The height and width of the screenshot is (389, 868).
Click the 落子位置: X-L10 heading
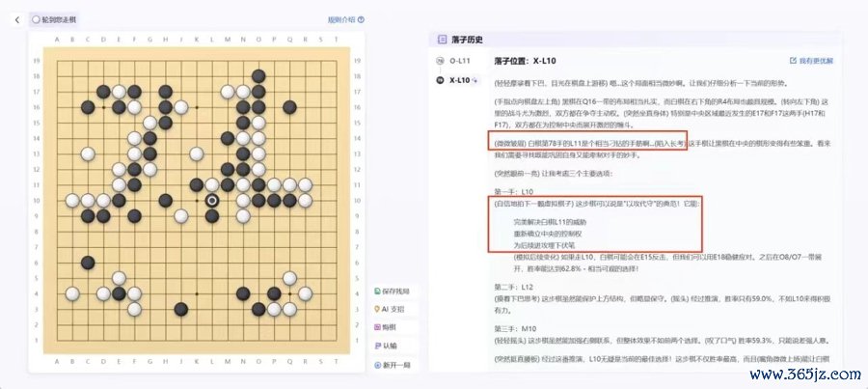[x=525, y=61]
